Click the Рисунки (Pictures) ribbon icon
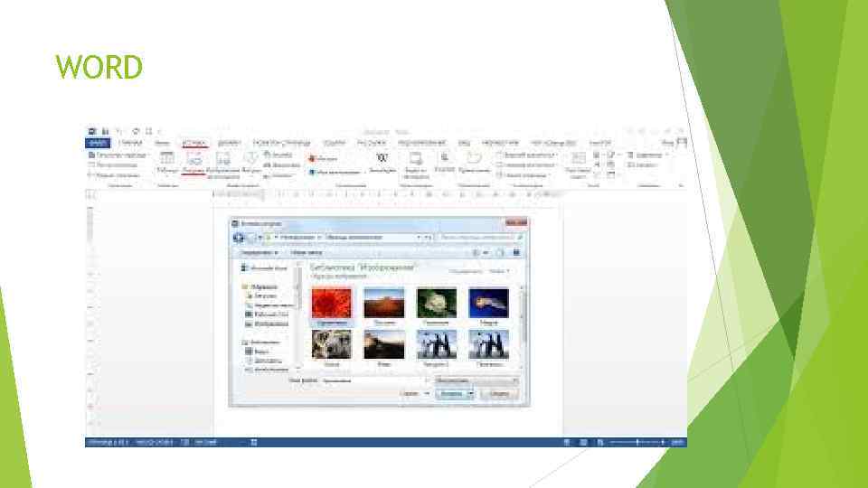The image size is (868, 488). (x=193, y=164)
